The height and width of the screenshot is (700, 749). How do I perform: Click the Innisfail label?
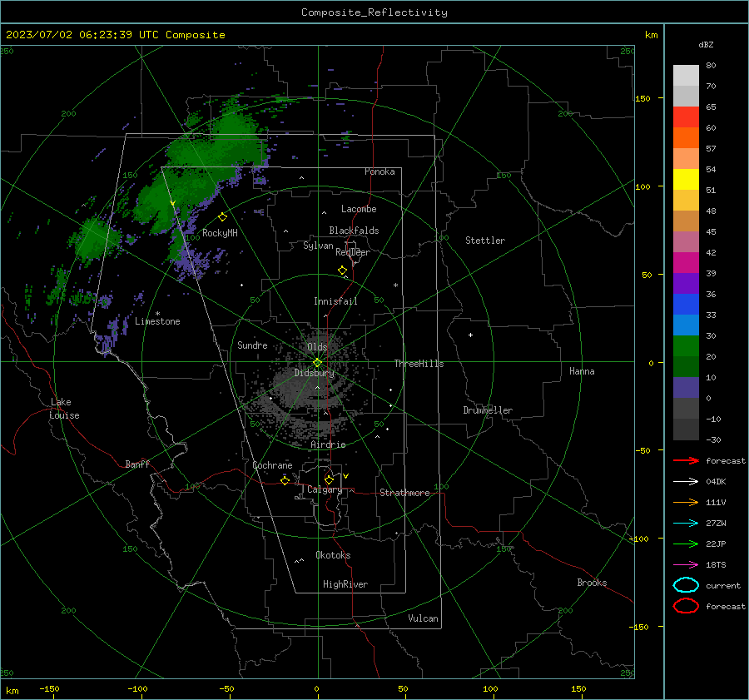tap(335, 301)
